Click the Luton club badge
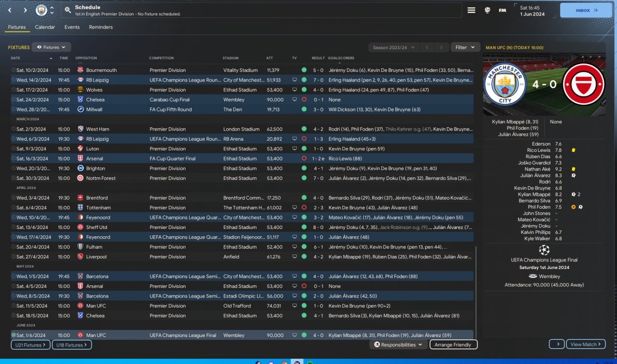 tap(80, 148)
